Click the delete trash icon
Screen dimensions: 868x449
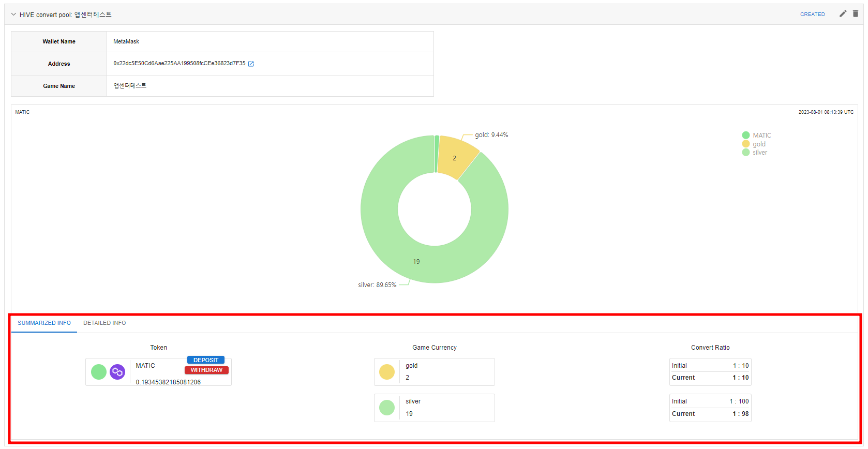click(856, 14)
